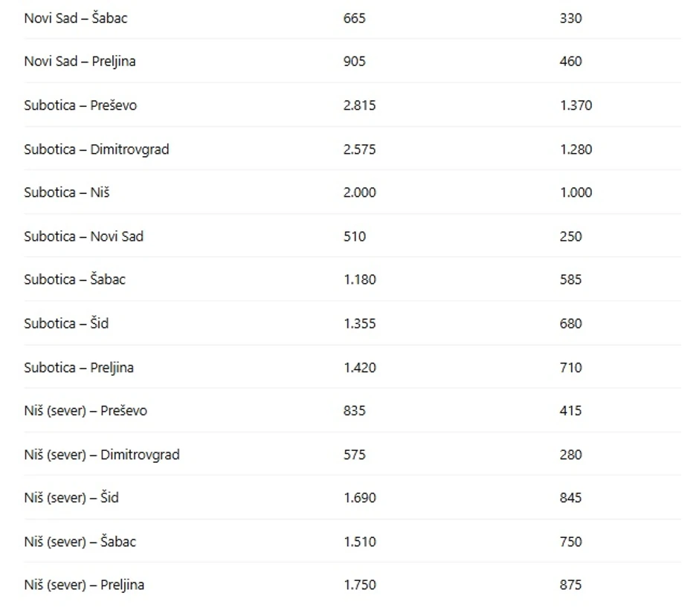The width and height of the screenshot is (699, 616).
Task: Select the Niš (sever) – Dimitrovgrad row label
Action: [x=101, y=455]
